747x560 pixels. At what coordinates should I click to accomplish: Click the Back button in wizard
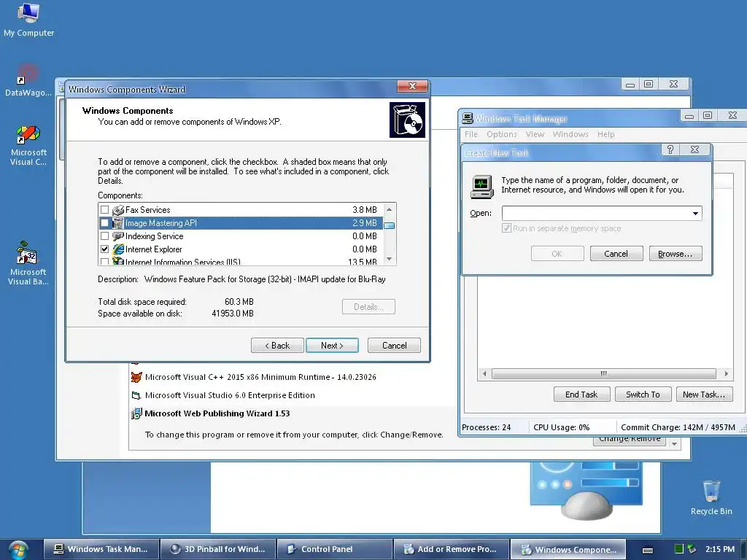tap(277, 345)
